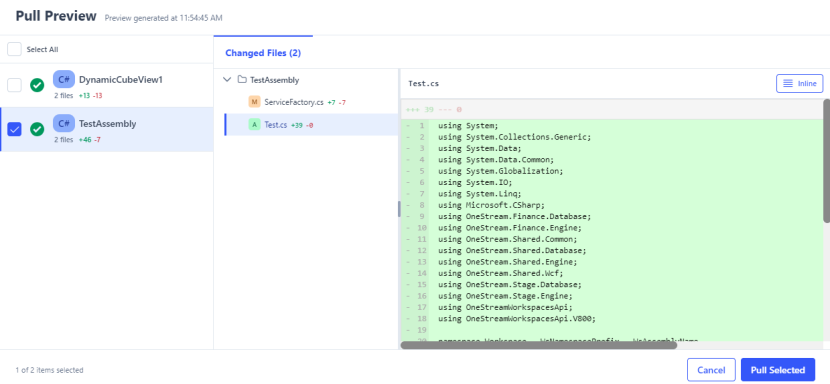Image resolution: width=830 pixels, height=384 pixels.
Task: Check the DynamicCubeView1 checkbox
Action: point(14,85)
